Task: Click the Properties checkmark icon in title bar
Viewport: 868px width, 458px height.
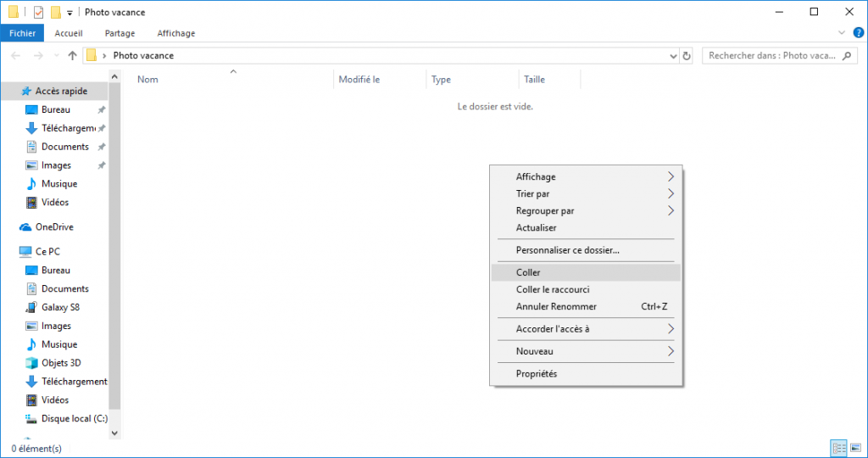Action: (x=38, y=12)
